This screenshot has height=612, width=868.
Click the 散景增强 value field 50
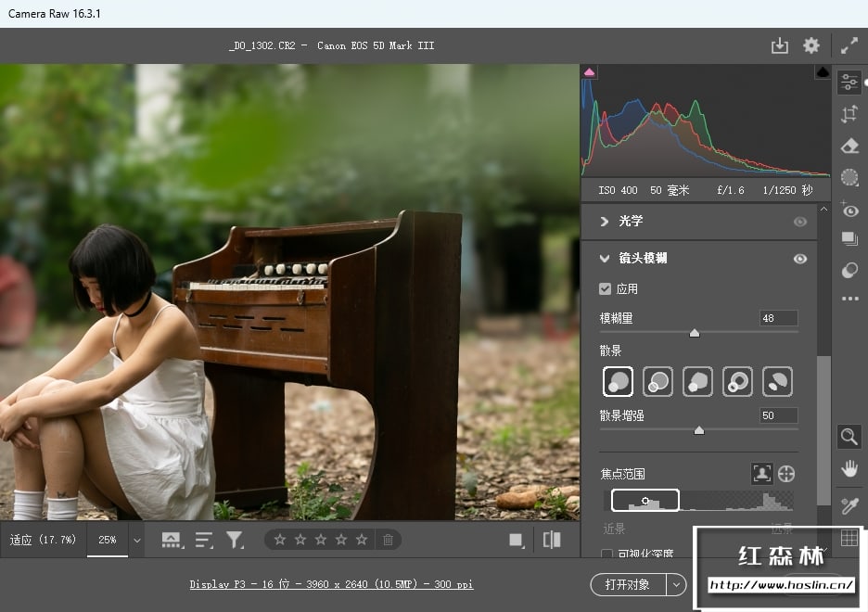[778, 415]
